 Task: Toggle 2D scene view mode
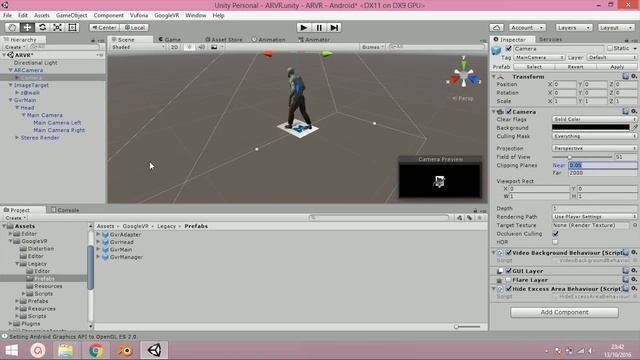[175, 47]
